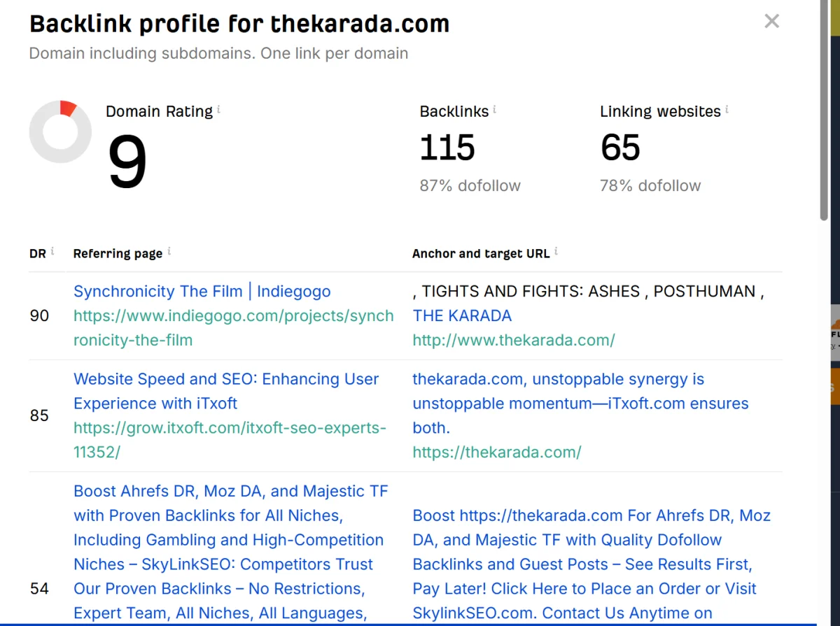Viewport: 840px width, 626px height.
Task: Click the 'Domain including subdomains' subtitle
Action: click(218, 53)
